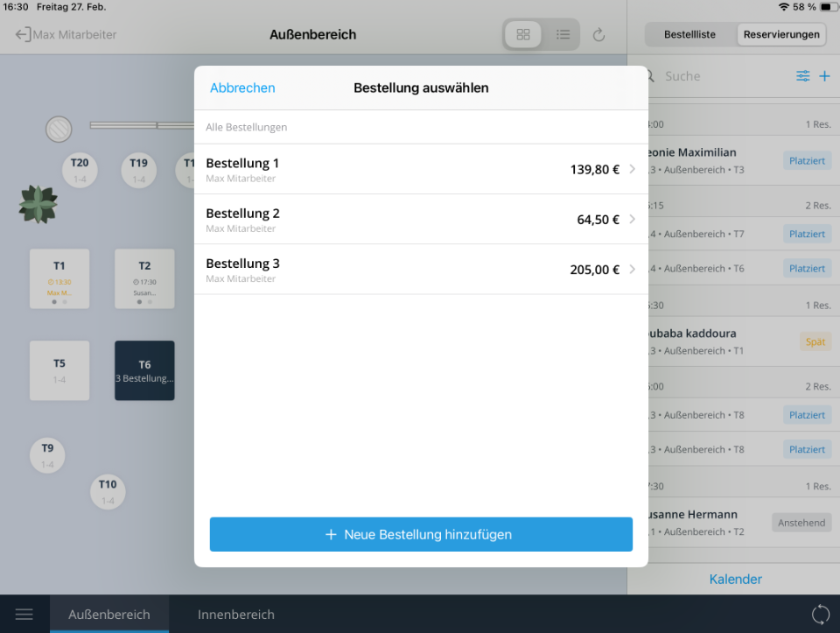Select table T2 with 17:30 reservation
This screenshot has width=840, height=633.
(x=144, y=278)
